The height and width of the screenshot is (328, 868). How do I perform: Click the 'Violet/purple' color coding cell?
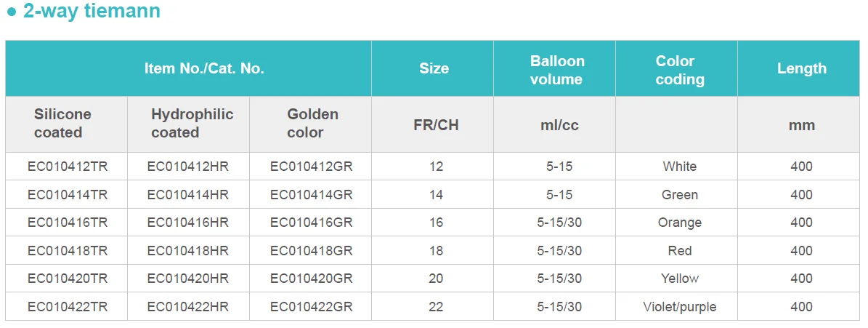679,307
